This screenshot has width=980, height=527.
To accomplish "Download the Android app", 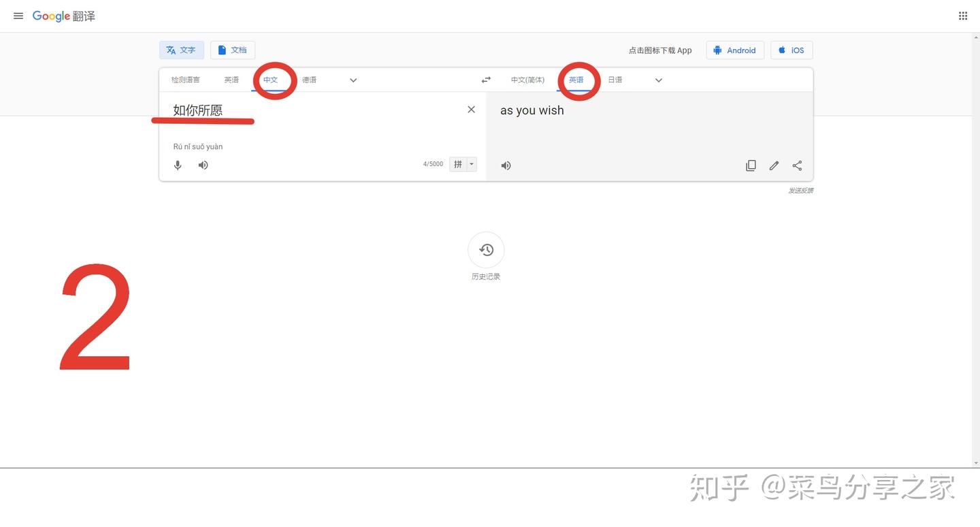I will point(735,50).
